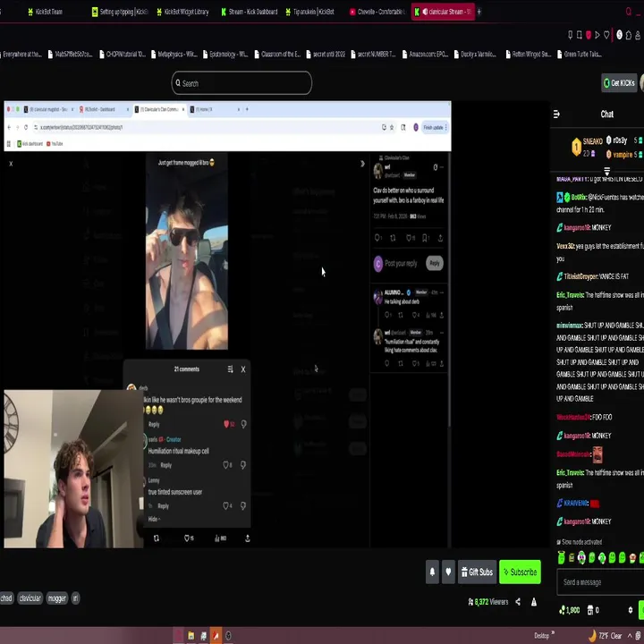644x644 pixels.
Task: Click the username Vexx30 in chat
Action: pos(565,246)
